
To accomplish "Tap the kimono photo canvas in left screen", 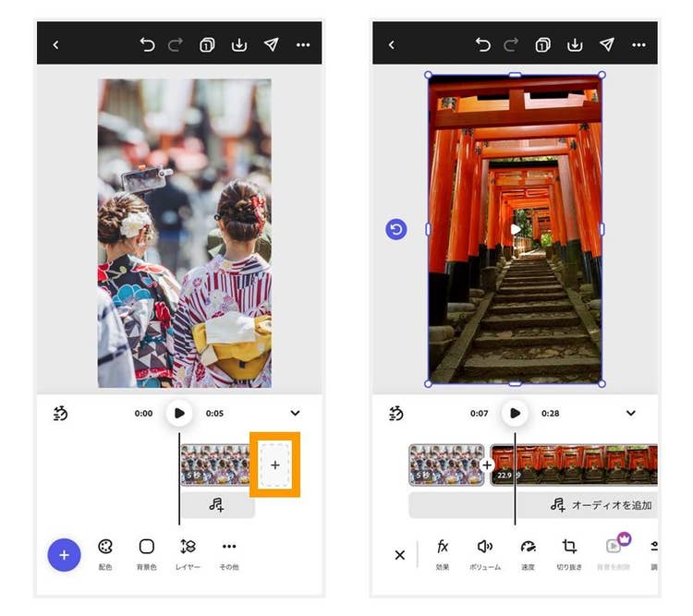I will (185, 234).
